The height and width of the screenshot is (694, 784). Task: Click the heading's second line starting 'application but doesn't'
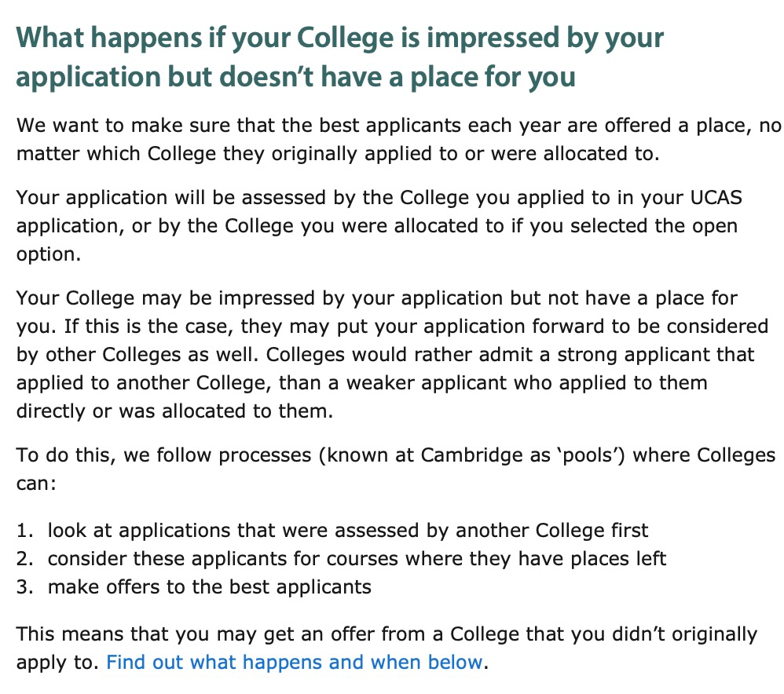[295, 76]
